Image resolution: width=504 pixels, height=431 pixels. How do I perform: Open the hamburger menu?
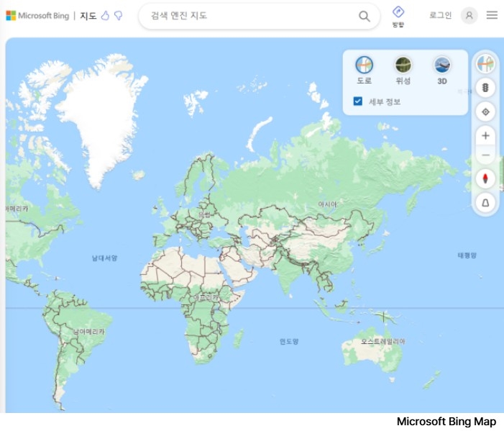click(x=492, y=15)
